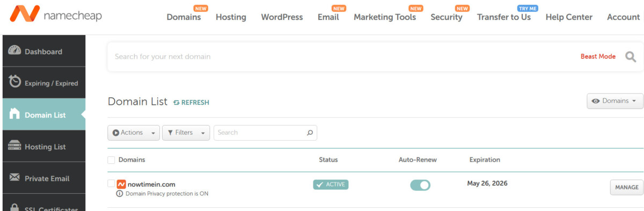This screenshot has height=211, width=644.
Task: Click the domain list Search field
Action: coord(265,133)
